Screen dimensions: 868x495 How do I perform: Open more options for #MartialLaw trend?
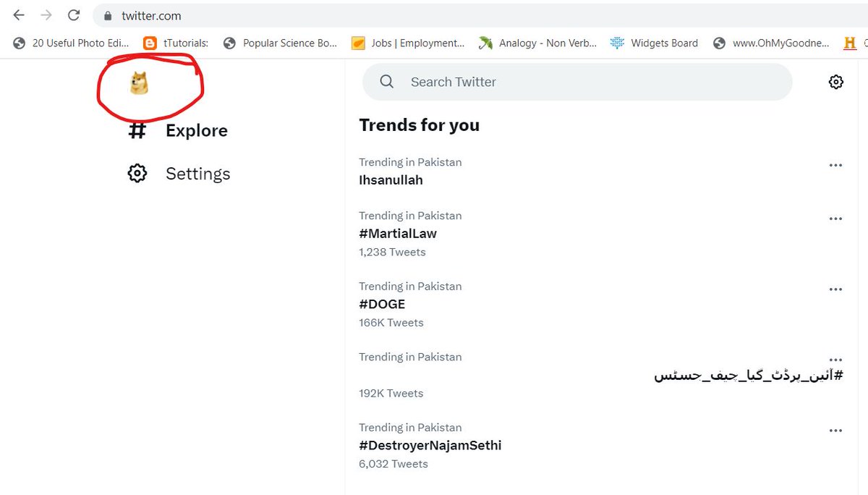point(835,219)
